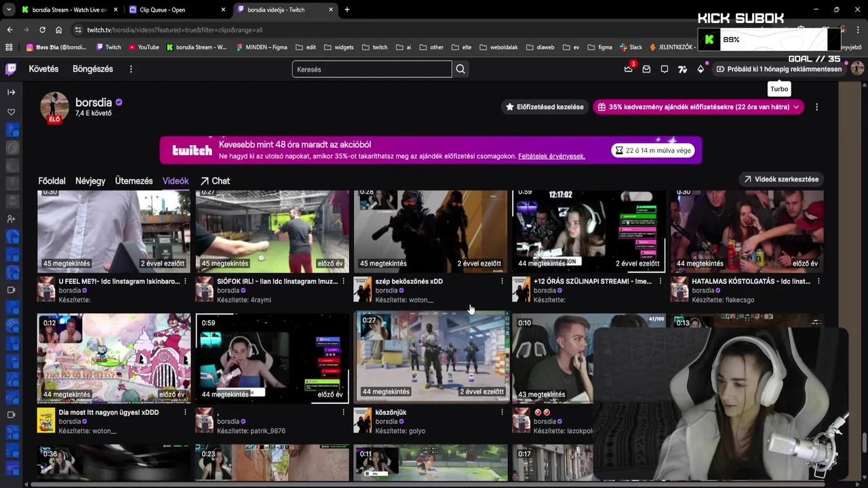Viewport: 868px width, 488px height.
Task: Open the user avatar menu
Action: pyautogui.click(x=857, y=68)
